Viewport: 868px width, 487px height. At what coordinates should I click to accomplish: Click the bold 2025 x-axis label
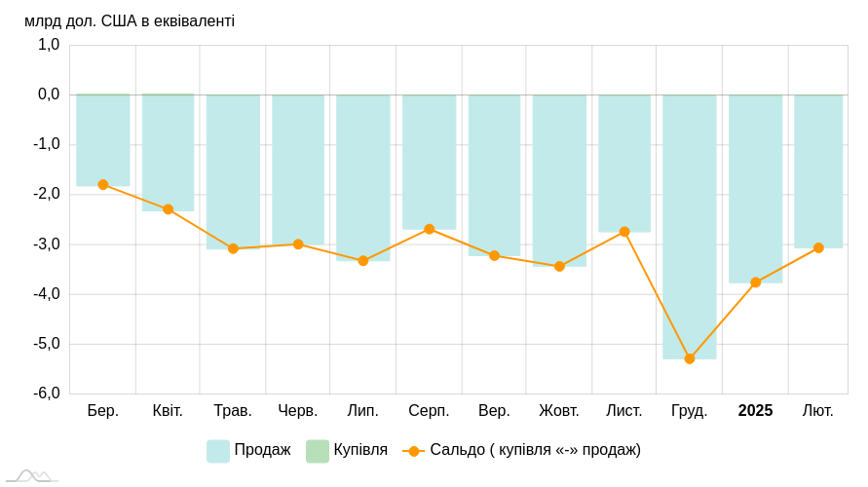pyautogui.click(x=755, y=411)
